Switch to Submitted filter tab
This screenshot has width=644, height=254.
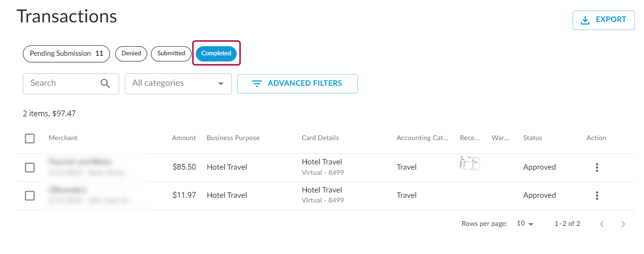click(171, 53)
